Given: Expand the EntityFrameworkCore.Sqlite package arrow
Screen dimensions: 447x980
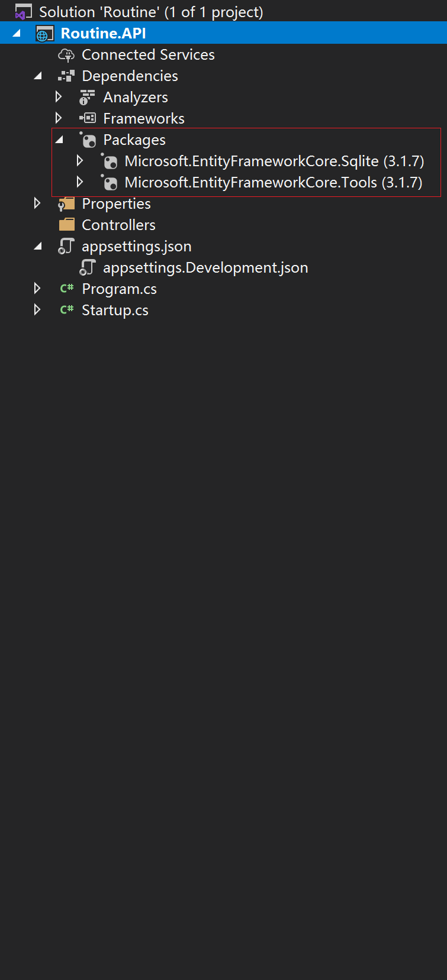Looking at the screenshot, I should [80, 161].
